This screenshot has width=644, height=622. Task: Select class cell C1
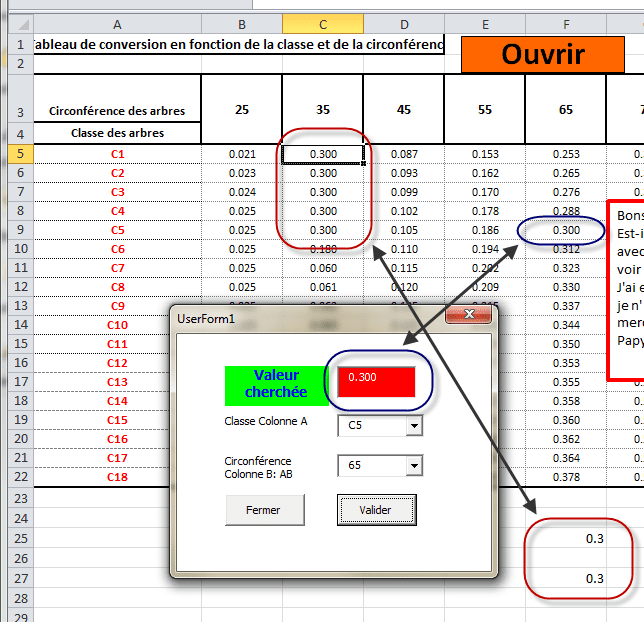coord(117,154)
